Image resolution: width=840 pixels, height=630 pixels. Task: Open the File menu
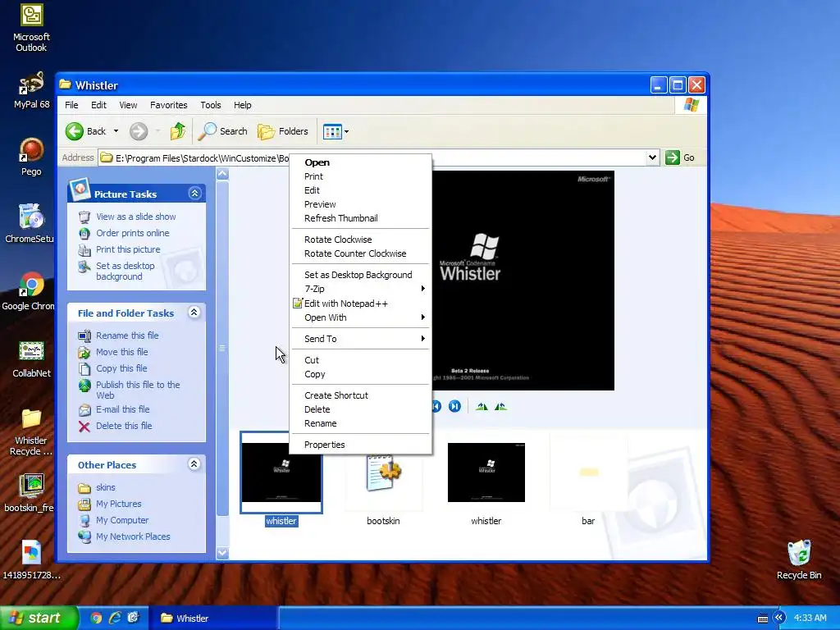71,105
